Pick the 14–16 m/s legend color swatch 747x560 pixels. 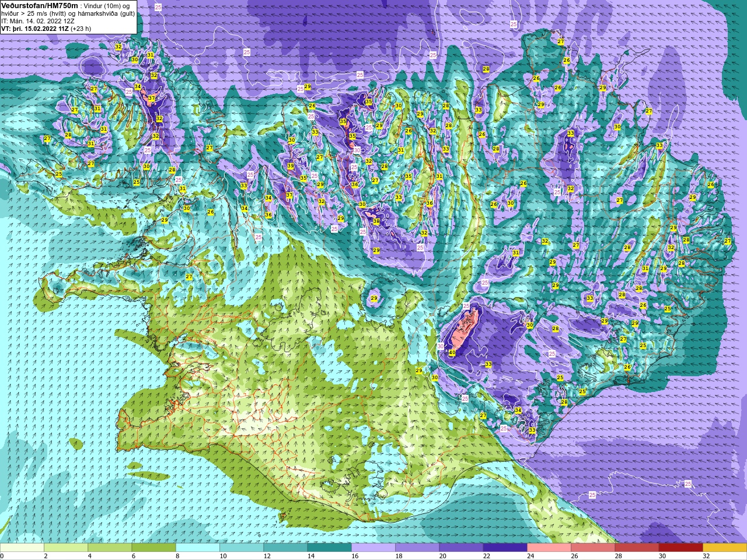(330, 548)
